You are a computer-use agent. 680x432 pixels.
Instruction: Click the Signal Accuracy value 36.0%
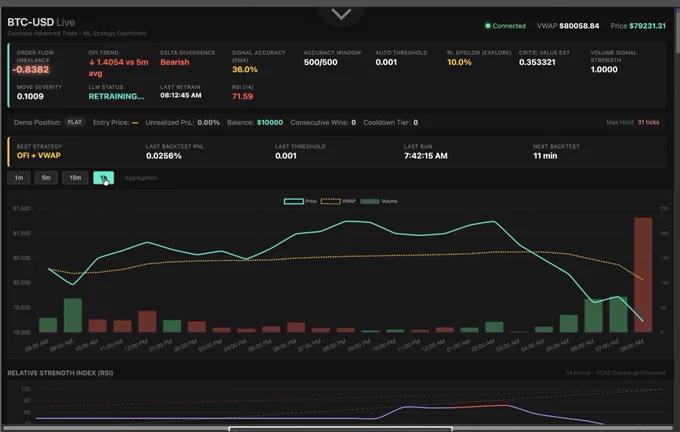click(245, 69)
